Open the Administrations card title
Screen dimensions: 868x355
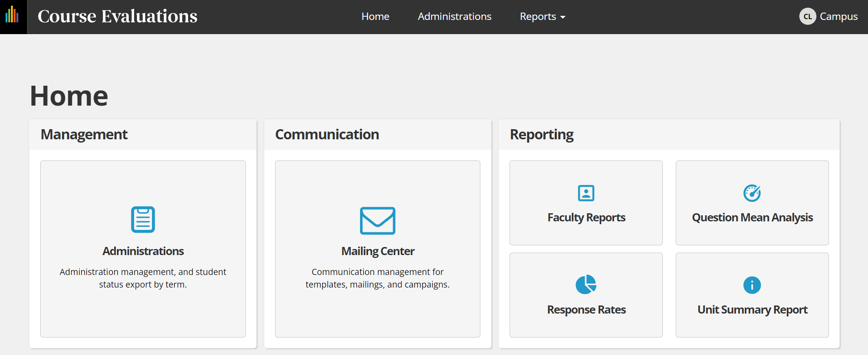click(x=143, y=251)
